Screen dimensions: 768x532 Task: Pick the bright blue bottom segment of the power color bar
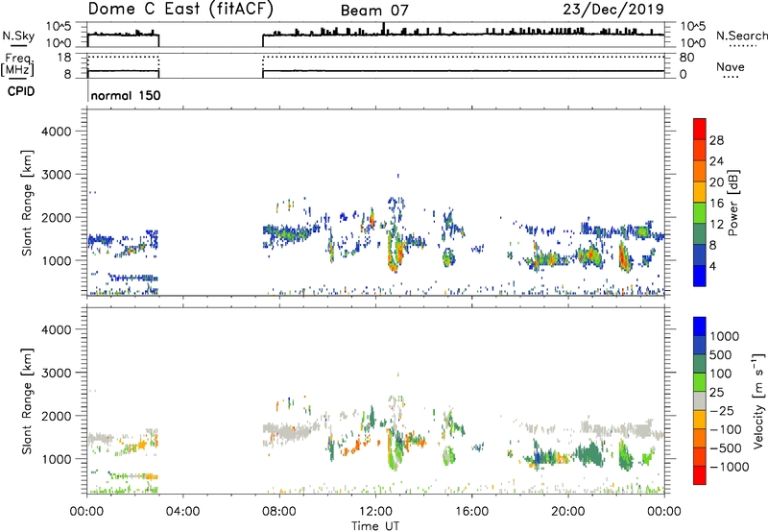click(x=700, y=276)
